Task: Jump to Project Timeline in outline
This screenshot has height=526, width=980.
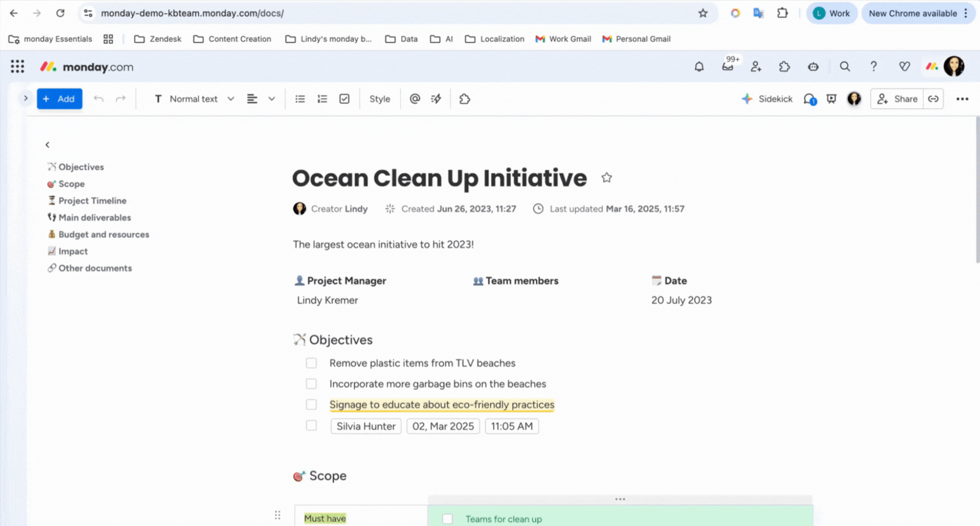Action: pyautogui.click(x=92, y=201)
